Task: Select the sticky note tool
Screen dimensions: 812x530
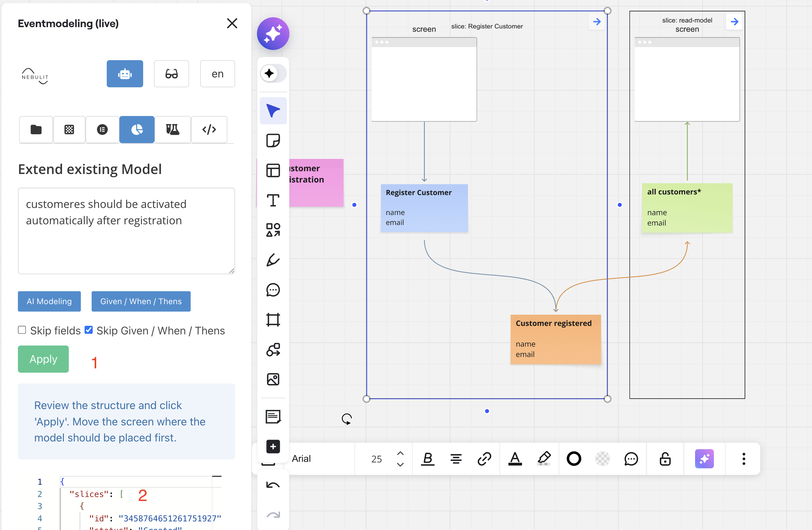Action: [273, 140]
